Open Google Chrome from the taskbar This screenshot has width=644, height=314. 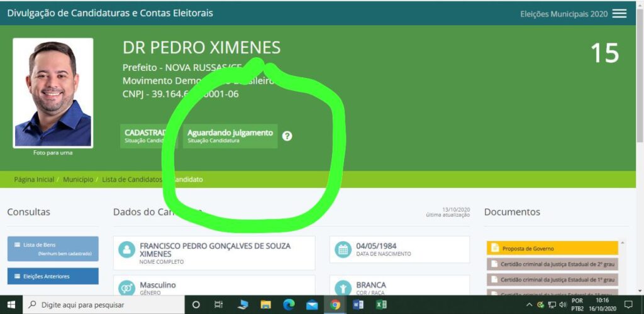tap(335, 305)
